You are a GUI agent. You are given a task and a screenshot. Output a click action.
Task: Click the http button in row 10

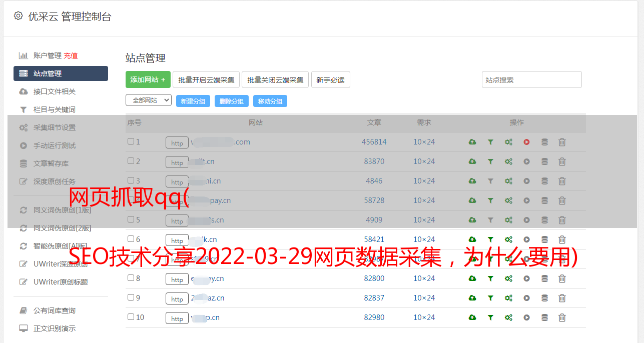[177, 318]
